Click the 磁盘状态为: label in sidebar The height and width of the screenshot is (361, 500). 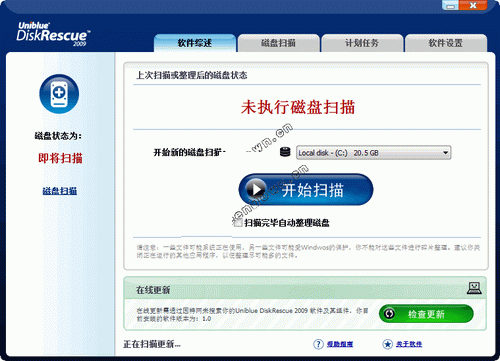(58, 136)
